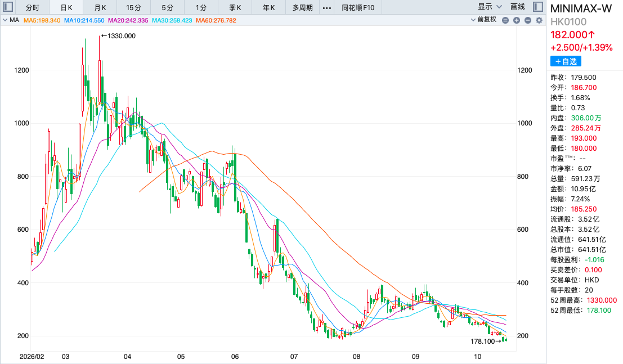Viewport: 623px width, 364px height.
Task: Click the HK0100 stock code
Action: pos(568,22)
